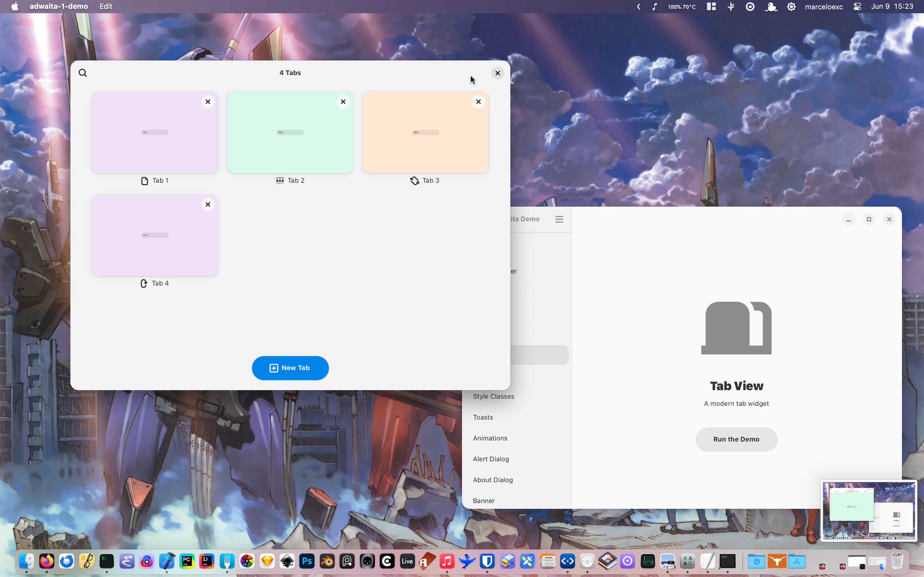The image size is (924, 577).
Task: Open Alert Dialog in Adwaita Demo sidebar
Action: coord(491,459)
